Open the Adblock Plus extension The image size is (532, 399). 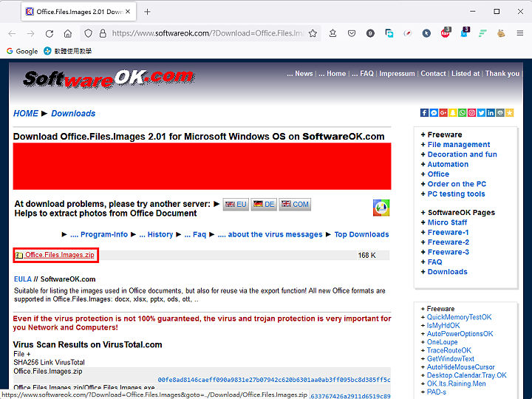[446, 33]
